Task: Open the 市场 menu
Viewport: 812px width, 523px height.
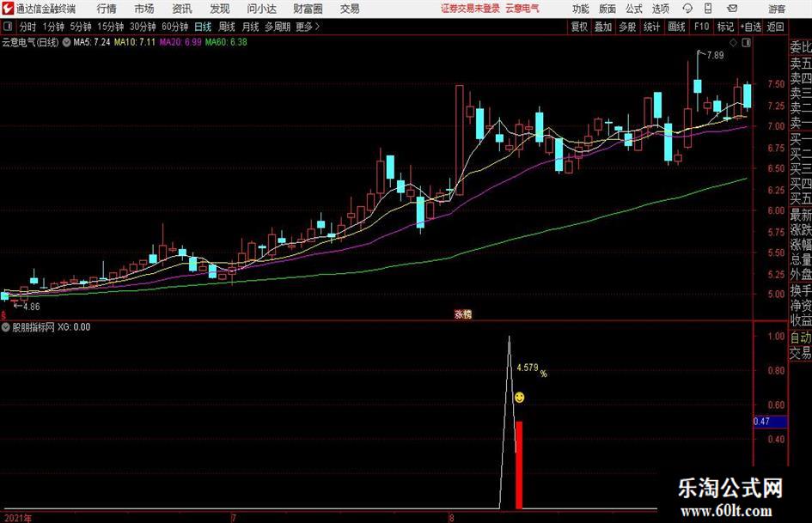Action: point(144,9)
